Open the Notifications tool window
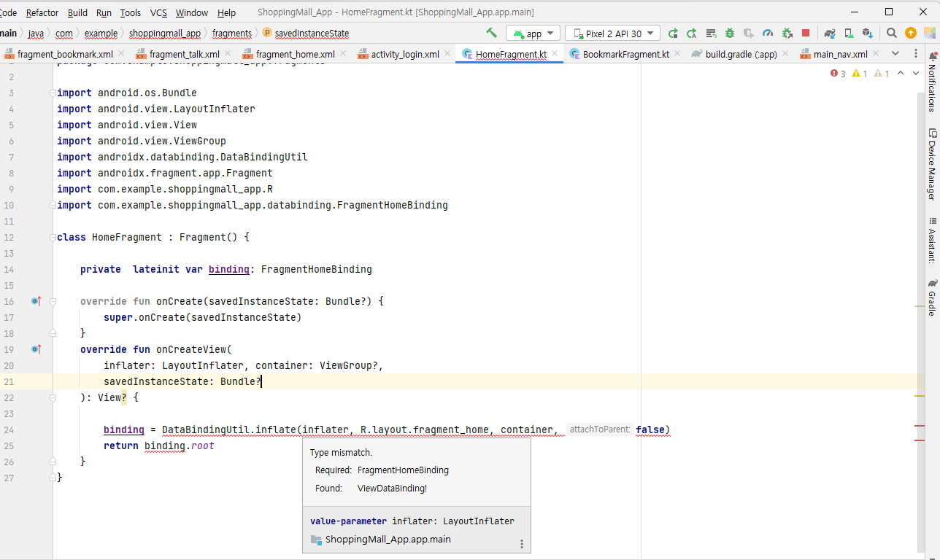This screenshot has height=560, width=940. 932,82
